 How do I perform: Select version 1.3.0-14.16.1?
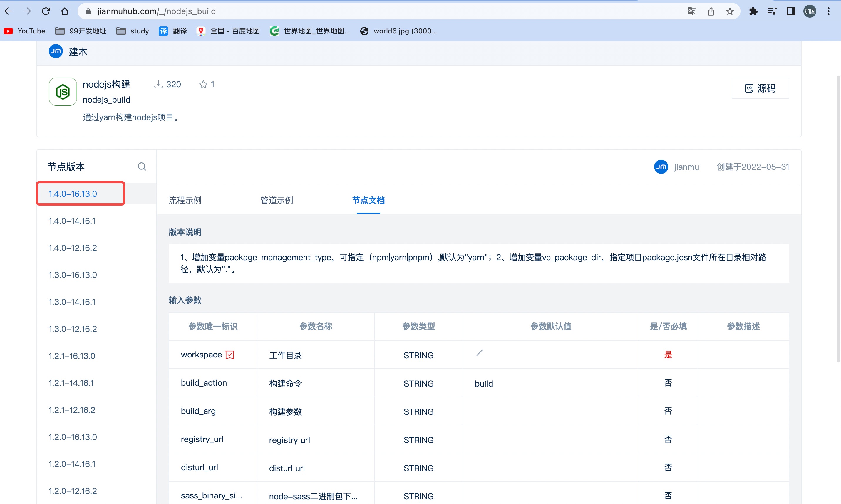72,302
